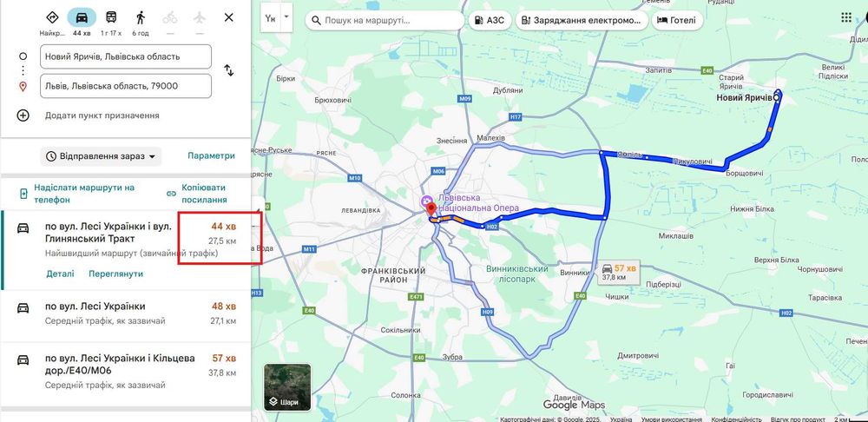Image resolution: width=868 pixels, height=422 pixels.
Task: Open the Відправлення зараз dropdown
Action: click(x=101, y=156)
